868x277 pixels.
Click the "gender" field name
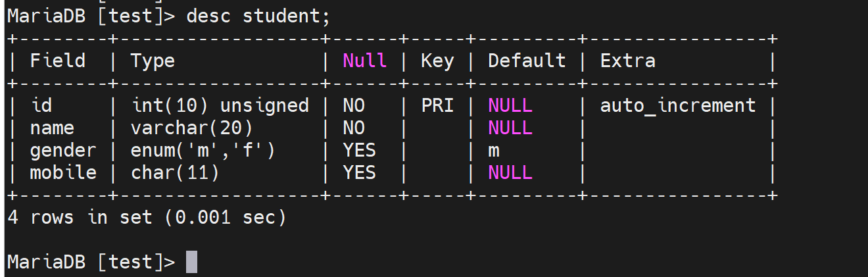tap(63, 150)
